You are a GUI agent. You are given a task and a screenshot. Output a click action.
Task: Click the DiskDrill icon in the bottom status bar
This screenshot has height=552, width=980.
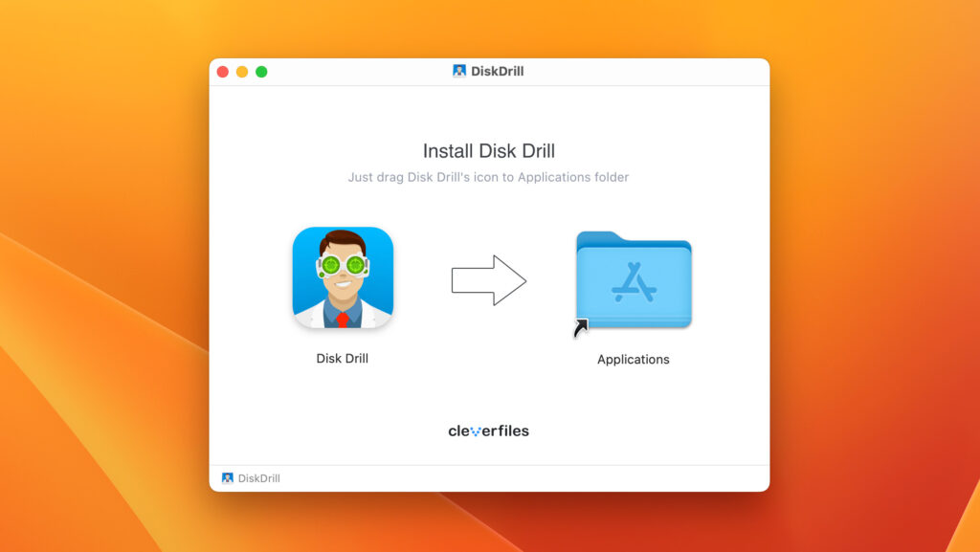point(228,477)
